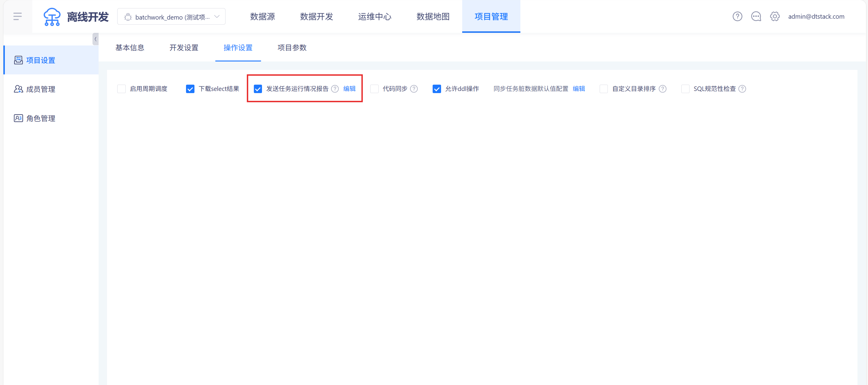Viewport: 868px width, 385px height.
Task: Collapse the left sidebar with arrow handle
Action: point(95,39)
